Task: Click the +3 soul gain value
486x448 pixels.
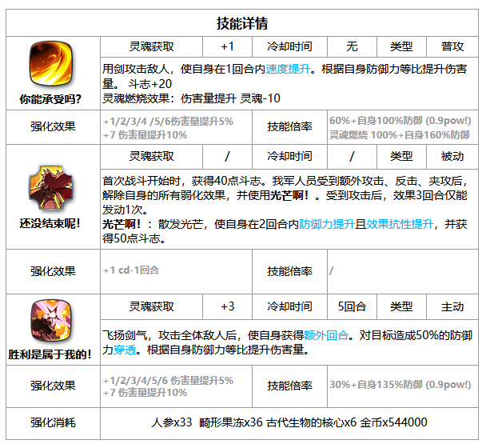Action: (x=227, y=306)
